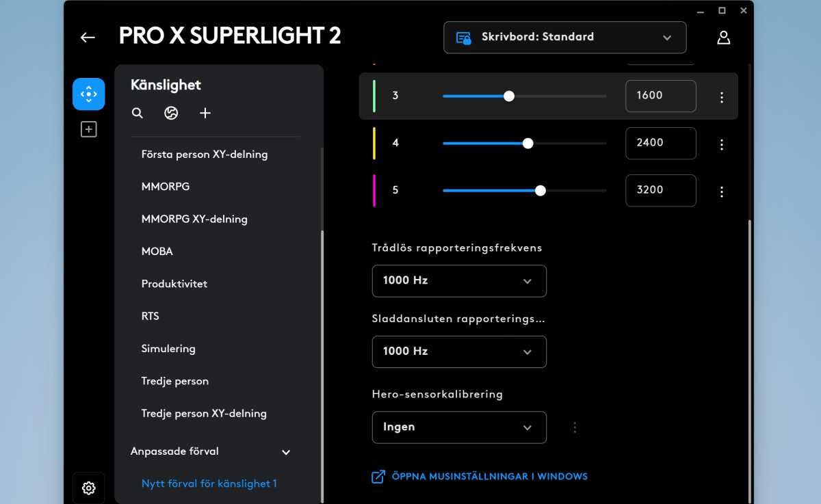Collapse the Anpassade förval section
The width and height of the screenshot is (821, 504).
[286, 452]
